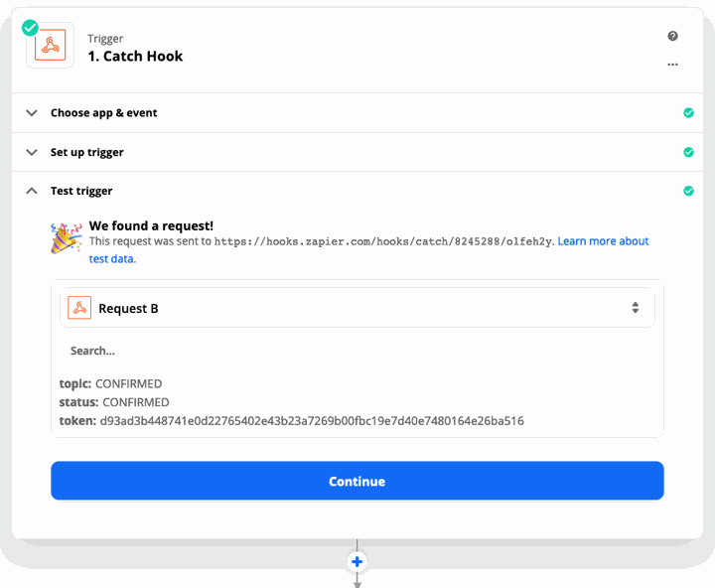
Task: Click the Test trigger label
Action: pyautogui.click(x=81, y=191)
